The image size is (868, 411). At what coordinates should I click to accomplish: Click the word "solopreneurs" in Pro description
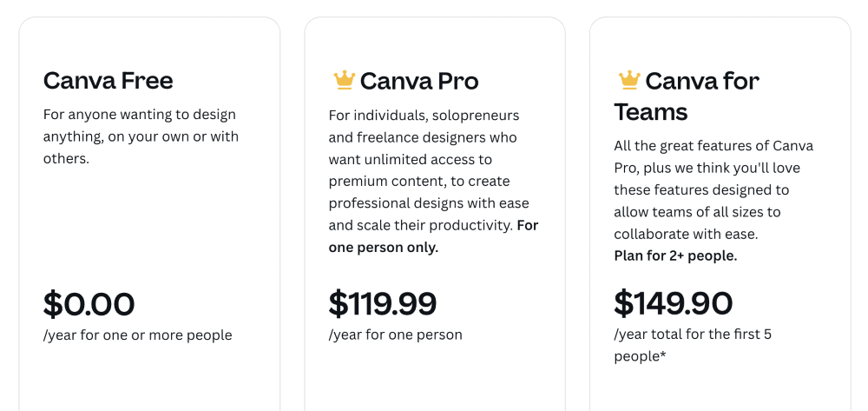click(476, 116)
